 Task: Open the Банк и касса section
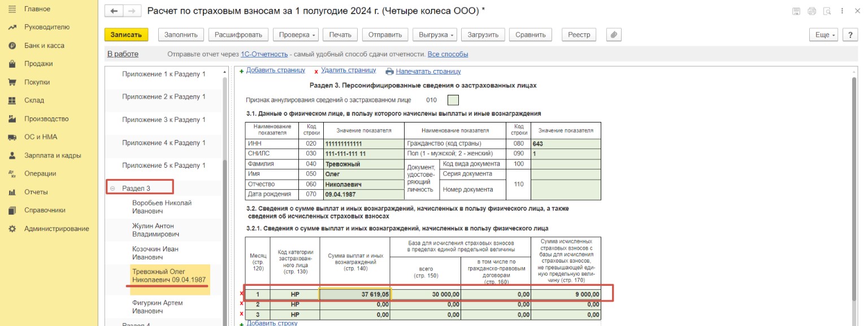[x=44, y=46]
